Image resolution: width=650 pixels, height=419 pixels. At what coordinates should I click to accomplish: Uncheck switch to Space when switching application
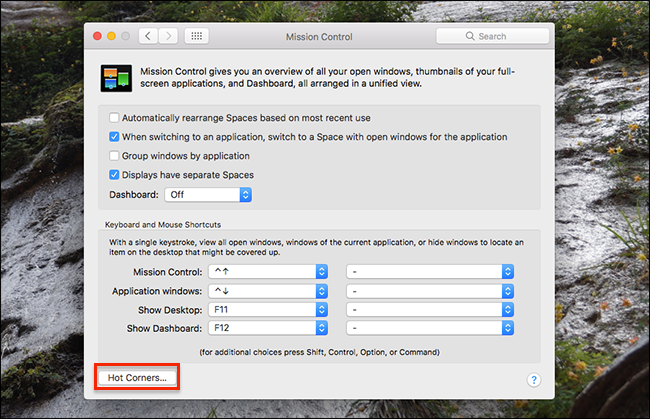[x=114, y=137]
